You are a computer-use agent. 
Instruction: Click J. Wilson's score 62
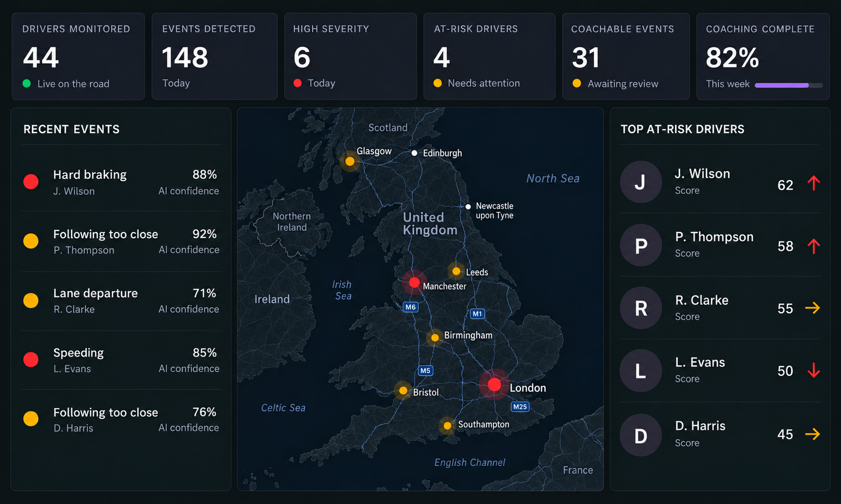coord(785,185)
